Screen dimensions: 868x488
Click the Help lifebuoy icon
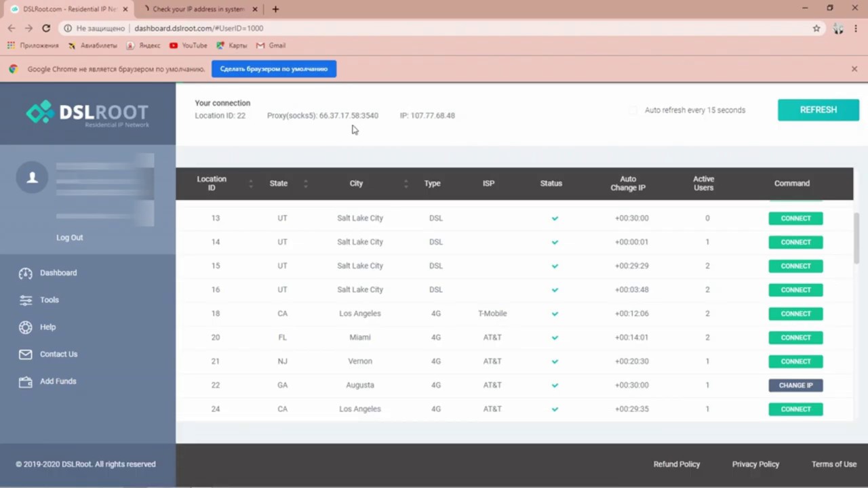click(x=26, y=327)
